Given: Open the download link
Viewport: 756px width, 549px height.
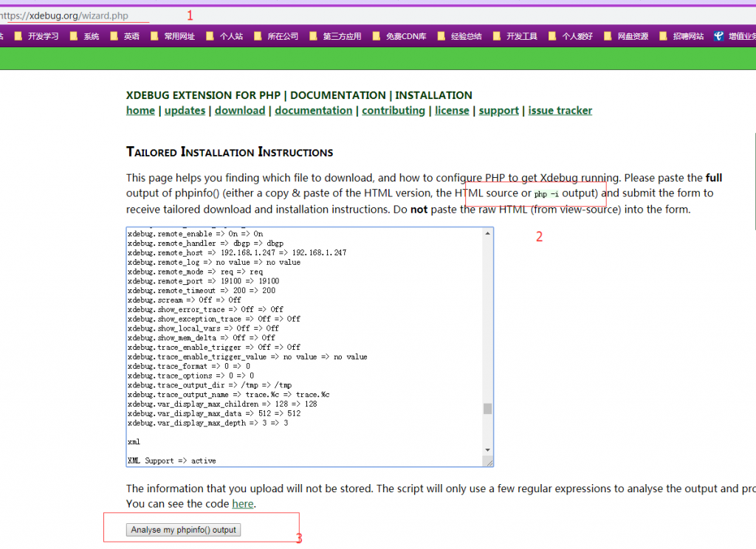Looking at the screenshot, I should (x=240, y=111).
